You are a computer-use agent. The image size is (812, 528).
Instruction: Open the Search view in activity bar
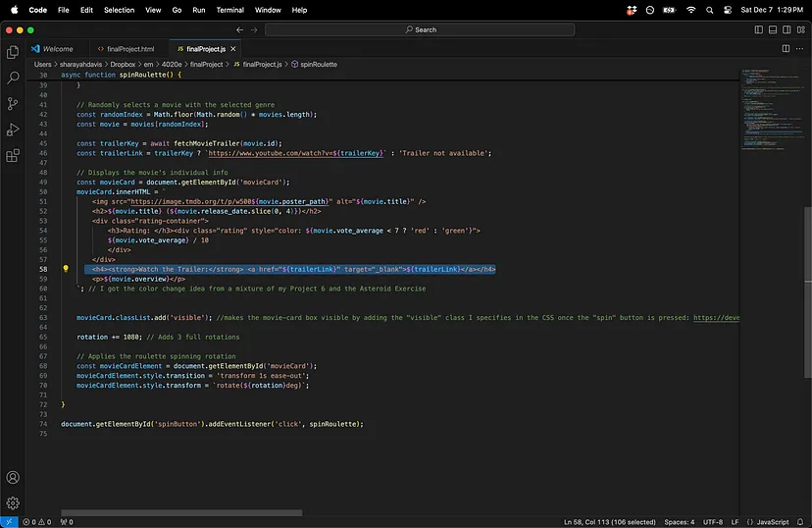click(13, 78)
